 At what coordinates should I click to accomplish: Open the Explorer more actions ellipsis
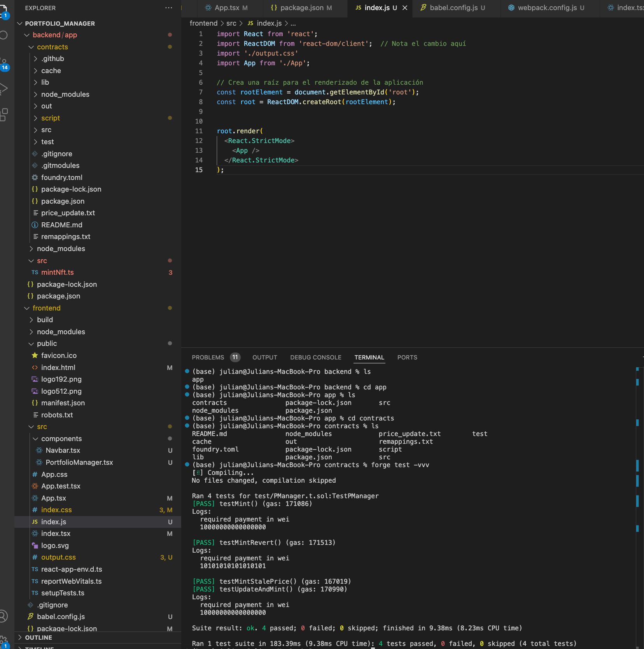click(168, 8)
